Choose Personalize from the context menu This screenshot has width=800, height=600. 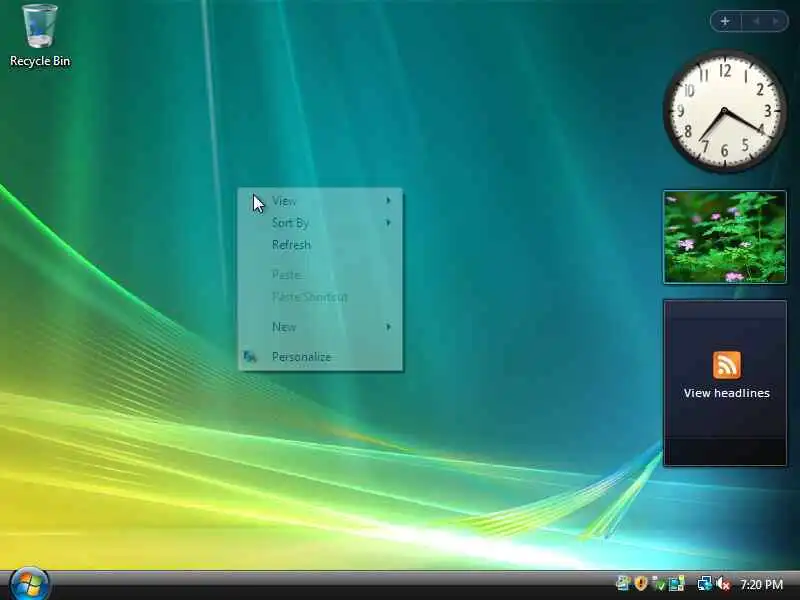(x=320, y=357)
